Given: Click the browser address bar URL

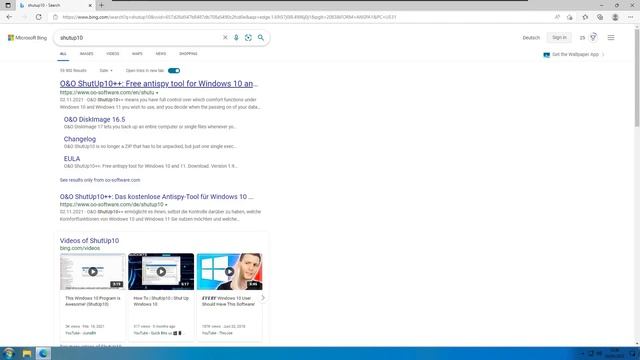Looking at the screenshot, I should point(229,17).
